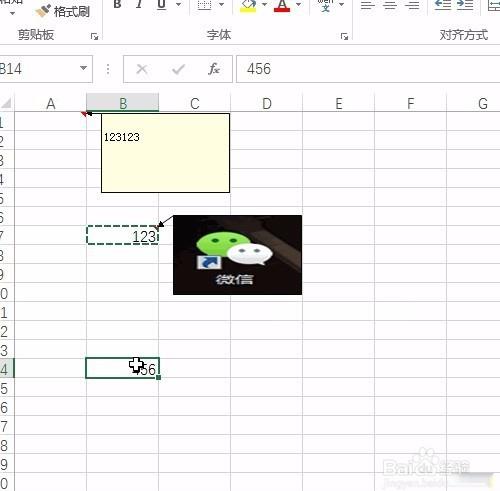Expand the Name Box dropdown
The width and height of the screenshot is (500, 491).
point(84,68)
